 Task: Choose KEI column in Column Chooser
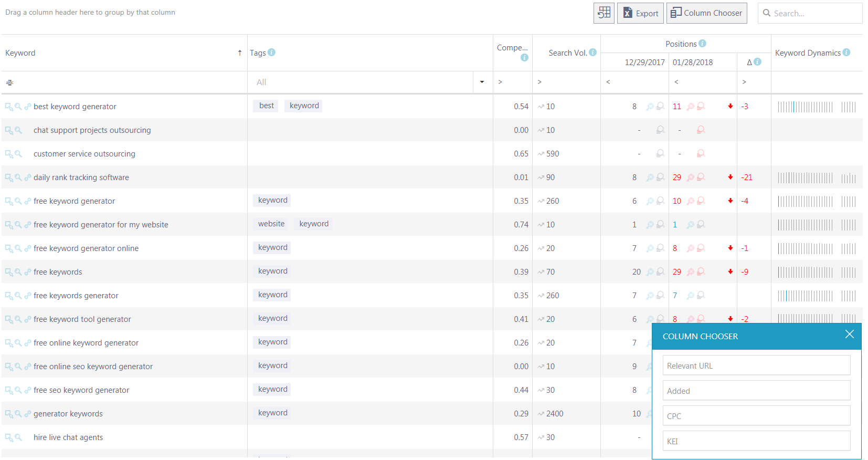tap(756, 441)
